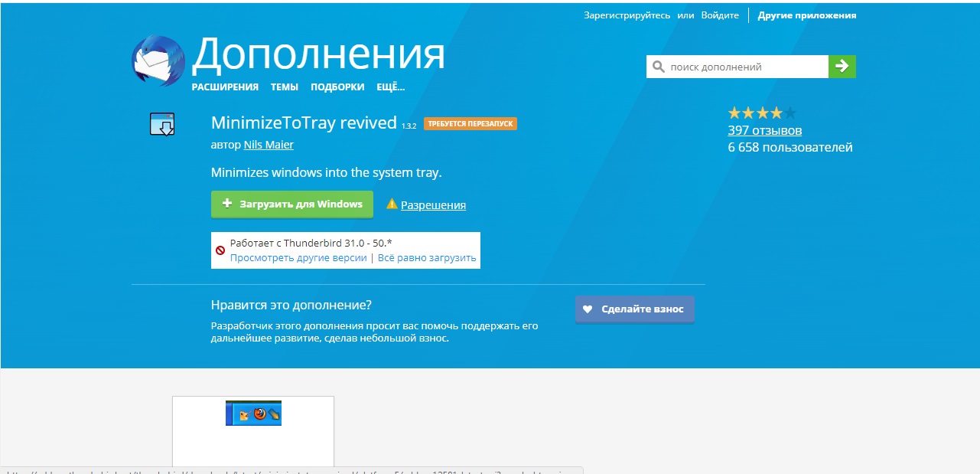The width and height of the screenshot is (980, 474).
Task: Click text Minimizes windows into the system tray.
Action: click(326, 173)
